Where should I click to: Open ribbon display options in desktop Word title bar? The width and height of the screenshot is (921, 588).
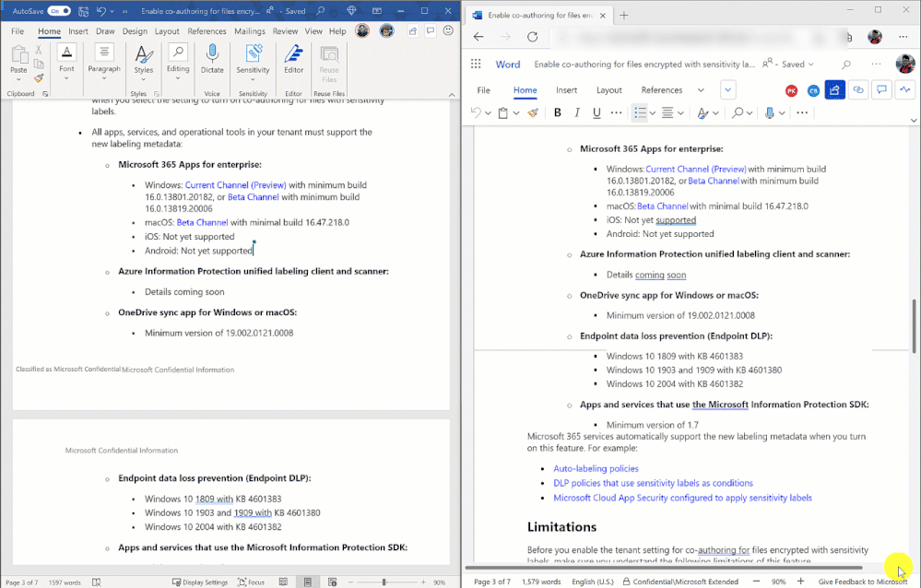tap(377, 10)
